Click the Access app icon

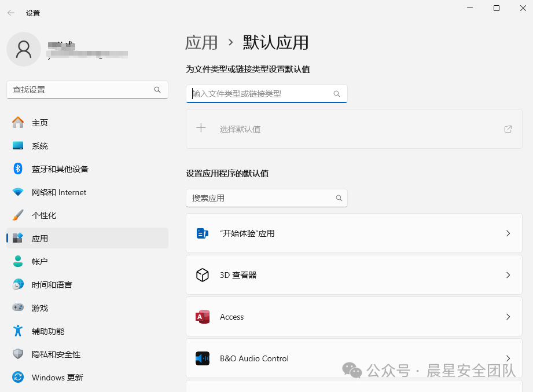point(202,317)
